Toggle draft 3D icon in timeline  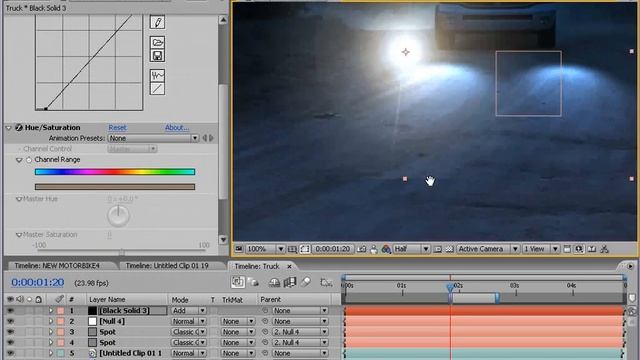pos(253,282)
